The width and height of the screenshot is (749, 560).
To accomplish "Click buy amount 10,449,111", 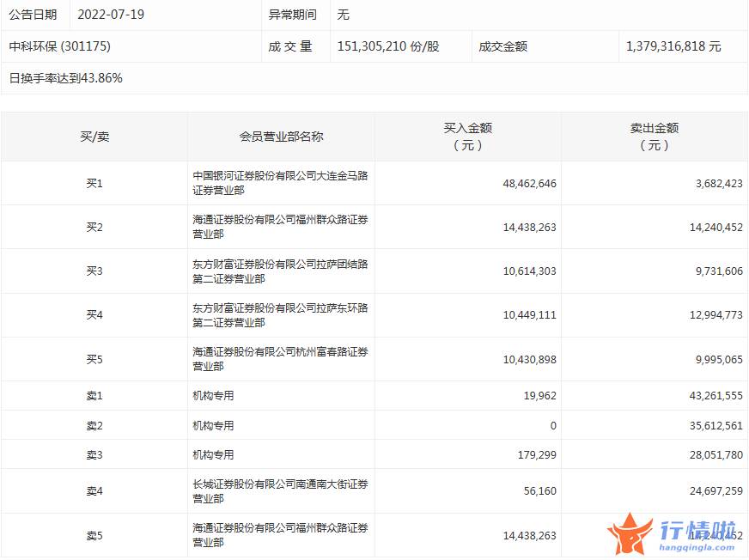I will [x=529, y=315].
